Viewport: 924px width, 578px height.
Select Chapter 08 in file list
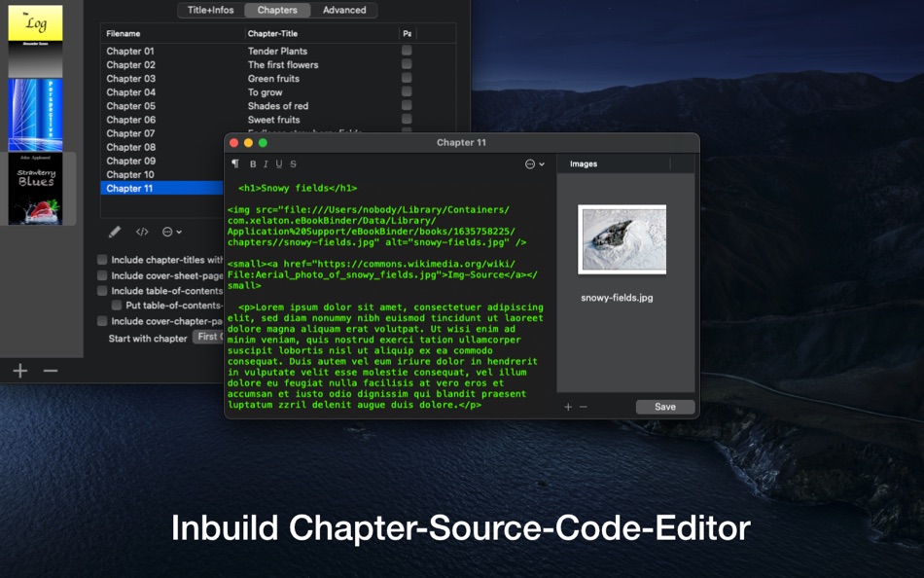[x=131, y=147]
